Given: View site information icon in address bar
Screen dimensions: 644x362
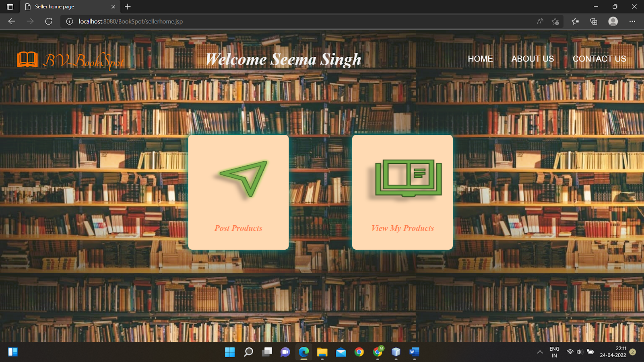Looking at the screenshot, I should click(x=70, y=21).
